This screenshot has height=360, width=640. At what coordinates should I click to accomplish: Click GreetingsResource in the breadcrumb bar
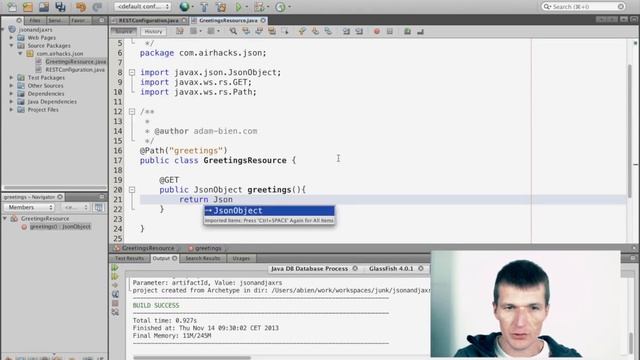coord(148,248)
